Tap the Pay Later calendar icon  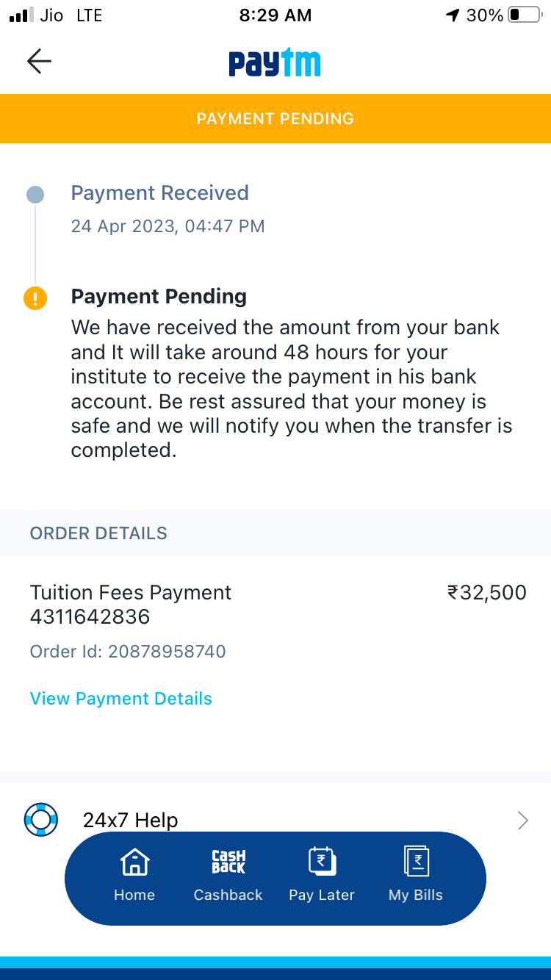[x=322, y=861]
